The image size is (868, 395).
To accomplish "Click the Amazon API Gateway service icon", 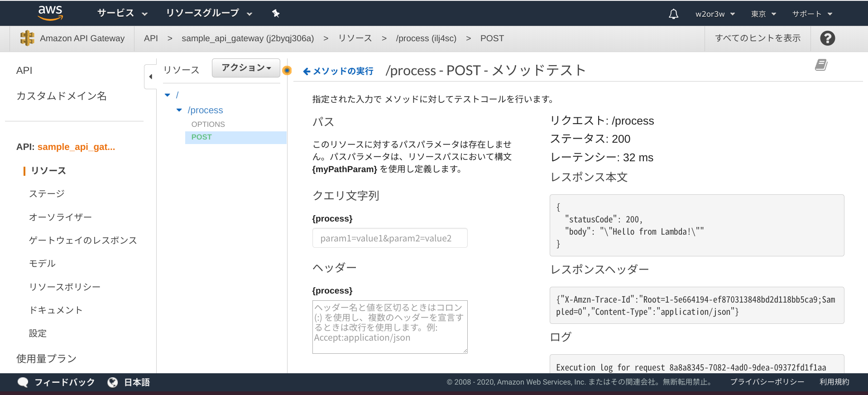I will pyautogui.click(x=27, y=38).
